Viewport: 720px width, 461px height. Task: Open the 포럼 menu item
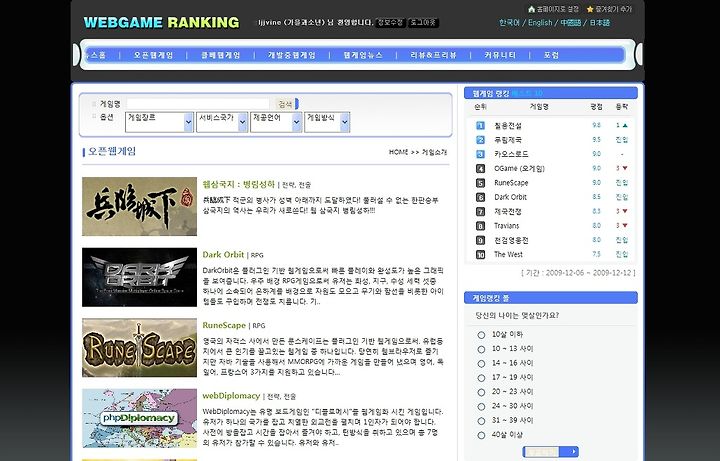551,55
